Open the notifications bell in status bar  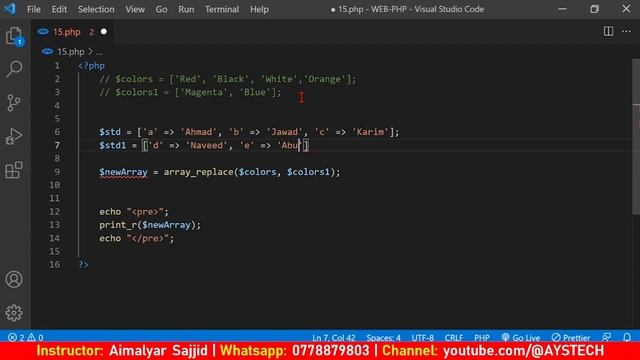pos(627,337)
